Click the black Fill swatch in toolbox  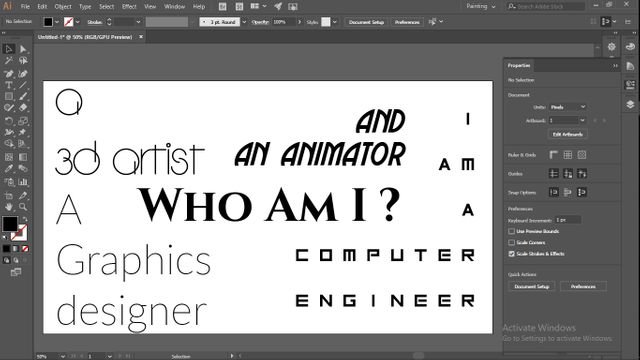(10, 224)
